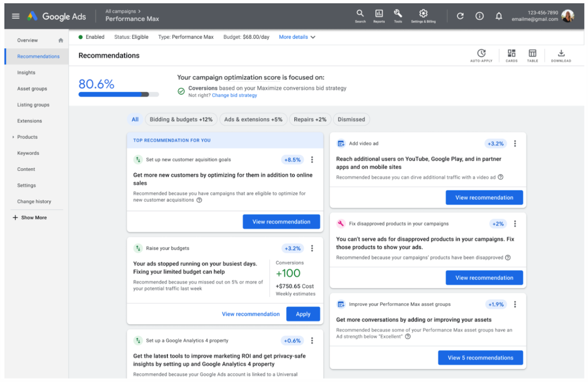Click the optimization score progress bar
Image resolution: width=588 pixels, height=382 pixels.
118,94
